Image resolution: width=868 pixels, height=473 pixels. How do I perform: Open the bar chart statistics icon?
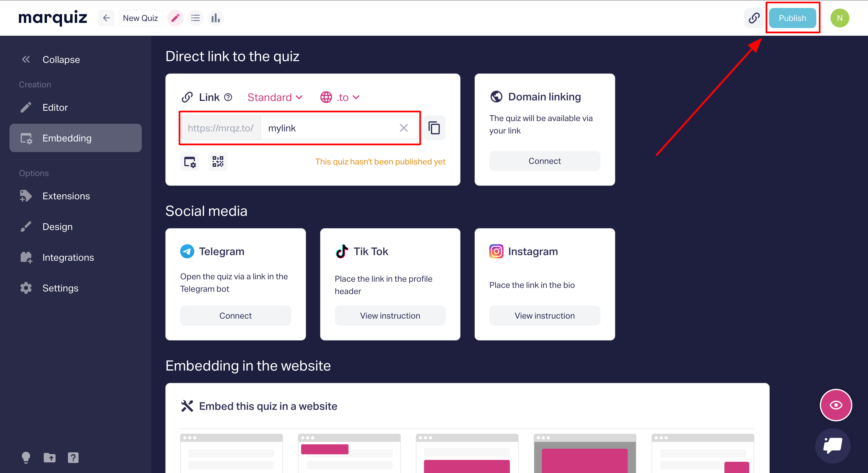215,18
